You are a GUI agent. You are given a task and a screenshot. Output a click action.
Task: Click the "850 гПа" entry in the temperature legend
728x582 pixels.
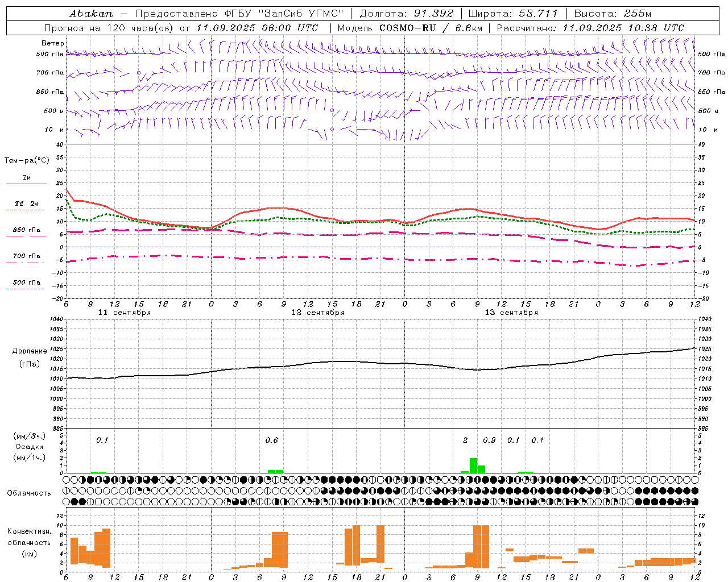(x=27, y=230)
